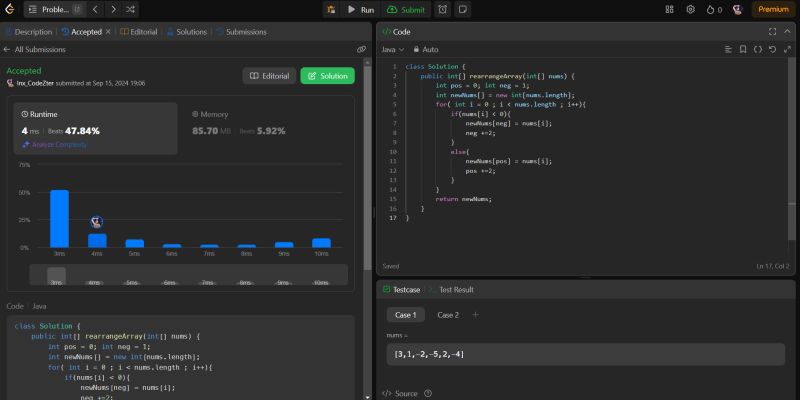Switch to the Test Result tab

(452, 289)
